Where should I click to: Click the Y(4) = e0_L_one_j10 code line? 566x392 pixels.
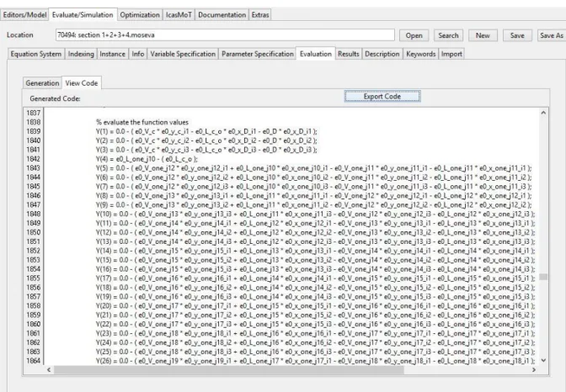click(147, 159)
